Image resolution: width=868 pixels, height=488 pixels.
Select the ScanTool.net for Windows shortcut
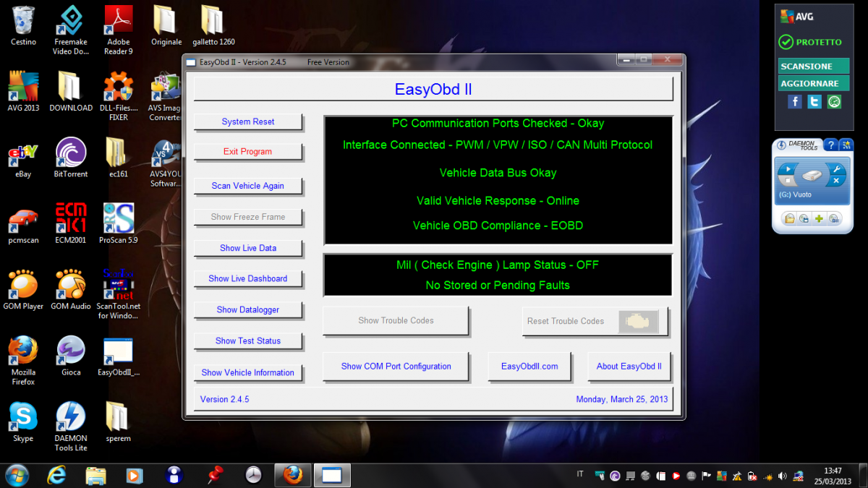coord(118,294)
